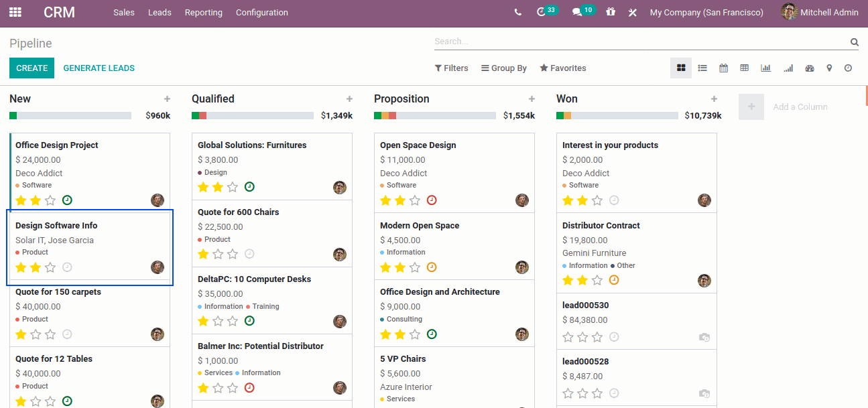This screenshot has width=868, height=408.
Task: Open the map view of leads
Action: [x=830, y=68]
